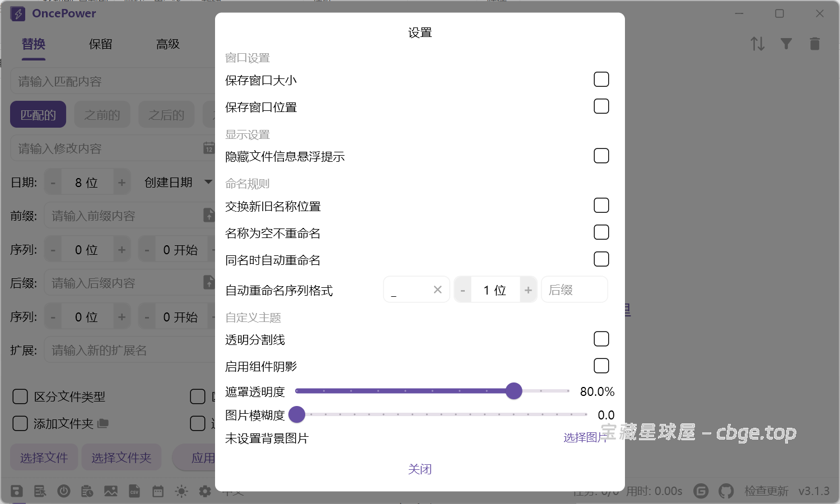
Task: Increase 日期 digits with plus button
Action: point(122,183)
